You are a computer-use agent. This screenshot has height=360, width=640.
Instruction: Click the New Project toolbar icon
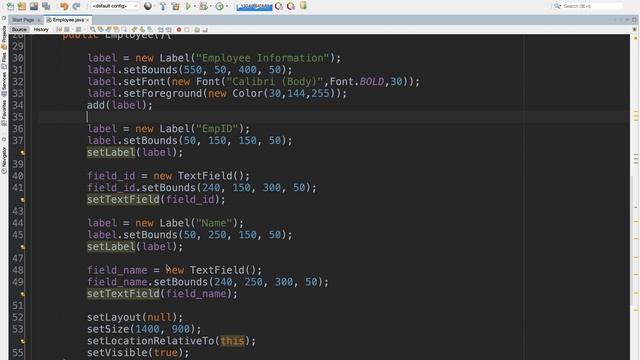tap(22, 6)
